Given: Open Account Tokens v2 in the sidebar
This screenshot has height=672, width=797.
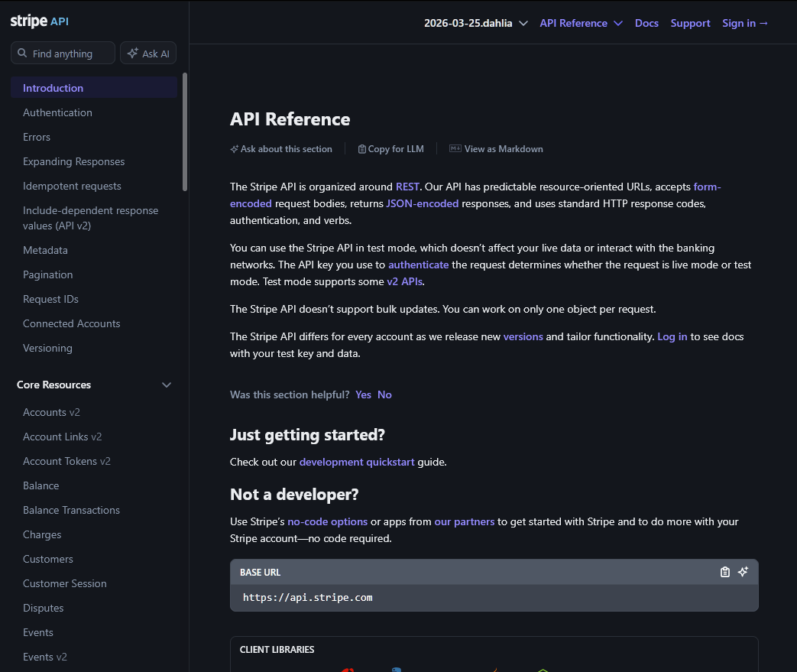Looking at the screenshot, I should pos(66,461).
